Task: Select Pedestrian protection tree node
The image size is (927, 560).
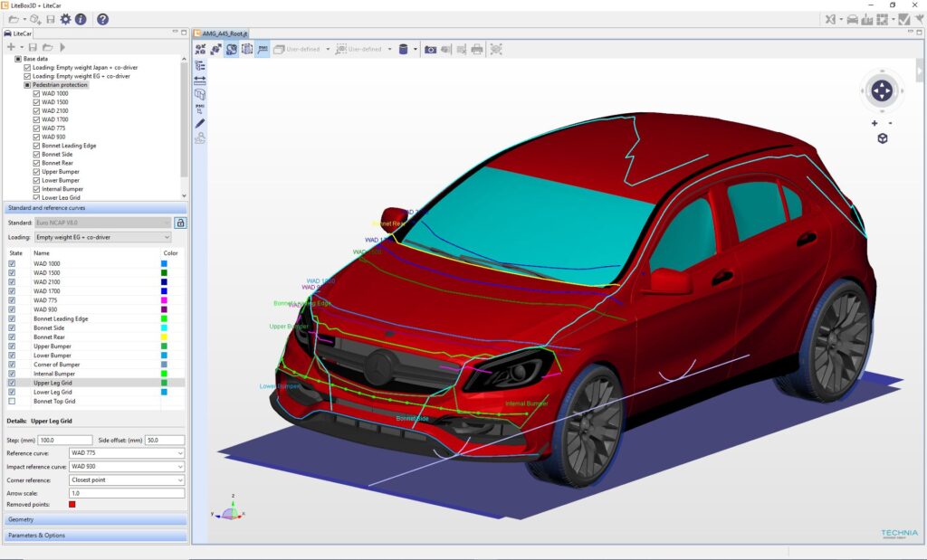Action: click(60, 85)
